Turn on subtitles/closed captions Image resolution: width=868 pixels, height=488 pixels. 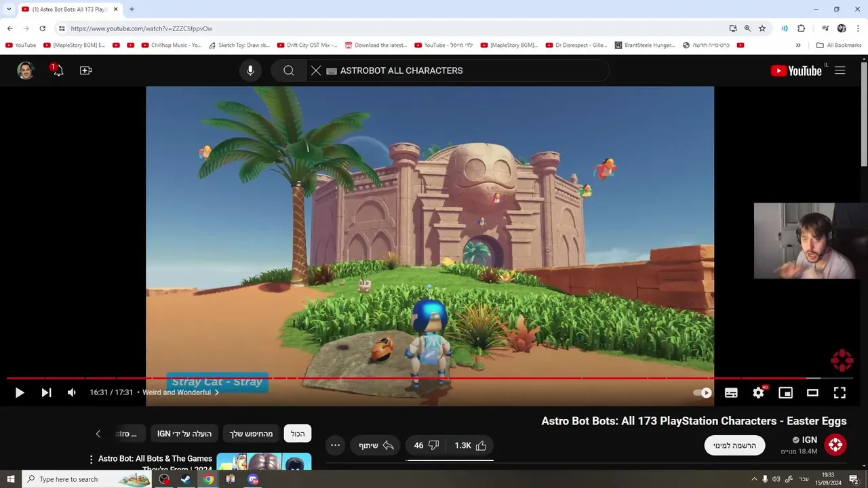pos(731,392)
